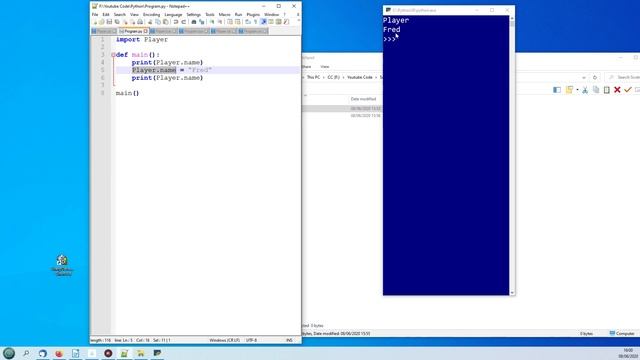
Task: Expand the small dropdown arrow beside Explorer new-item icon
Action: click(x=577, y=90)
